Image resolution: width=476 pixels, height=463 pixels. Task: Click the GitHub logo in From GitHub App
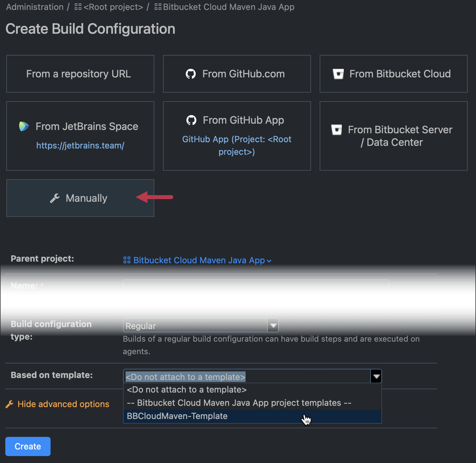(x=191, y=120)
